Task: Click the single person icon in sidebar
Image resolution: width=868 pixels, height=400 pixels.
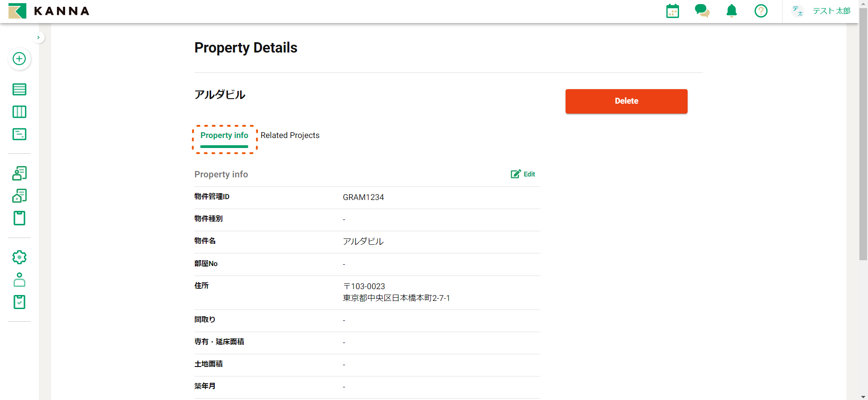Action: (x=19, y=280)
